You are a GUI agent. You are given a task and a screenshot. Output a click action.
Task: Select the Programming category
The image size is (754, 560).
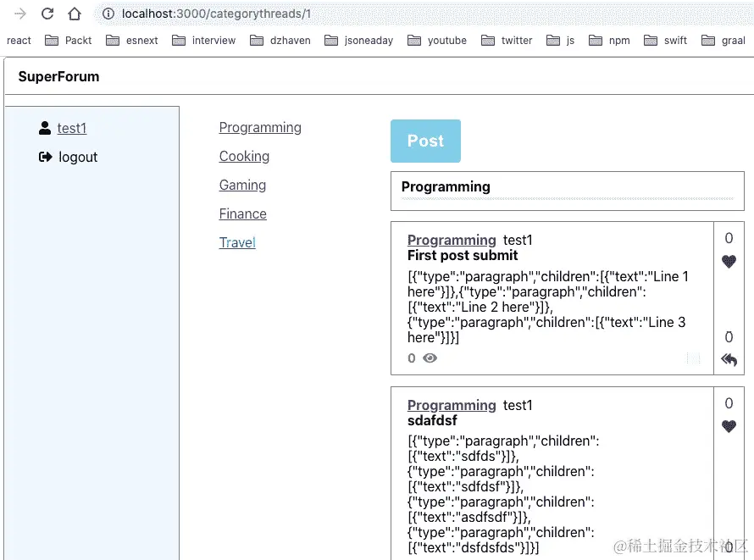click(260, 127)
